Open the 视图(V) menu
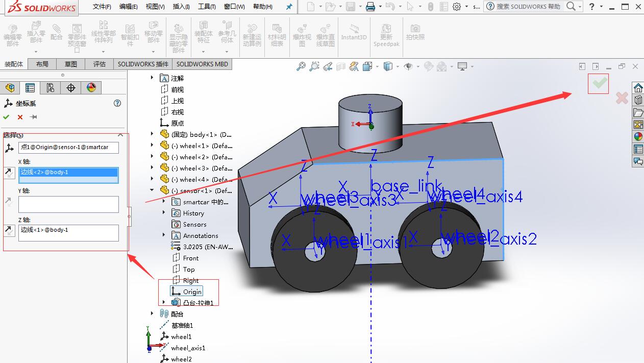644x363 pixels. (x=155, y=7)
